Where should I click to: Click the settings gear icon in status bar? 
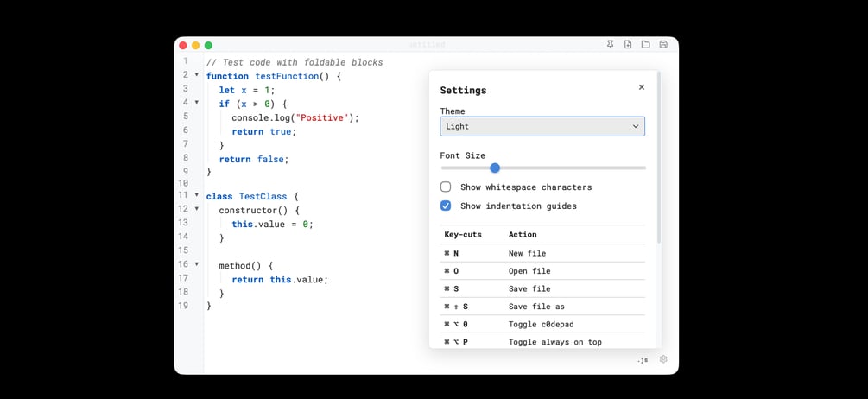(x=663, y=359)
